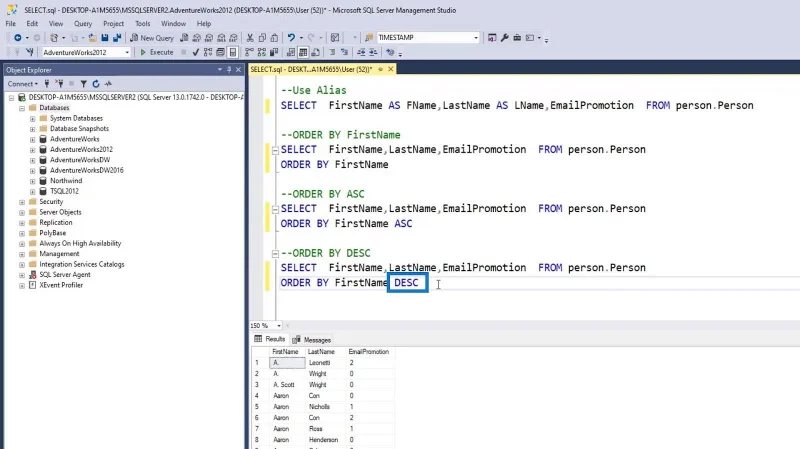The height and width of the screenshot is (449, 800).
Task: Collapse the ORDER BY DESC code region
Action: [275, 253]
